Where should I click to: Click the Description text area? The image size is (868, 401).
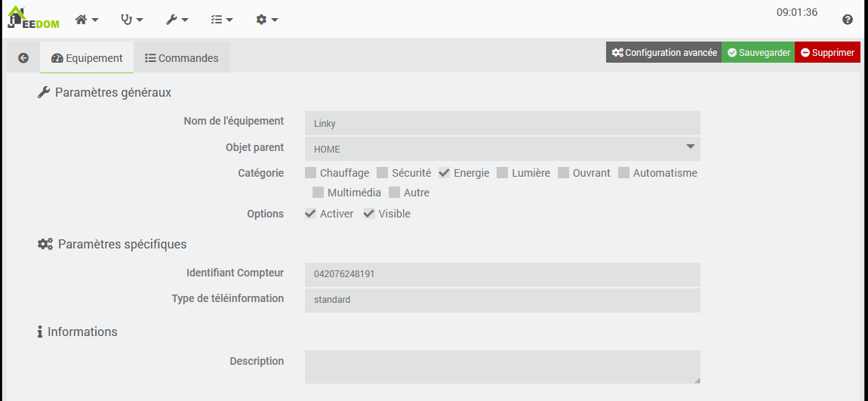(502, 367)
